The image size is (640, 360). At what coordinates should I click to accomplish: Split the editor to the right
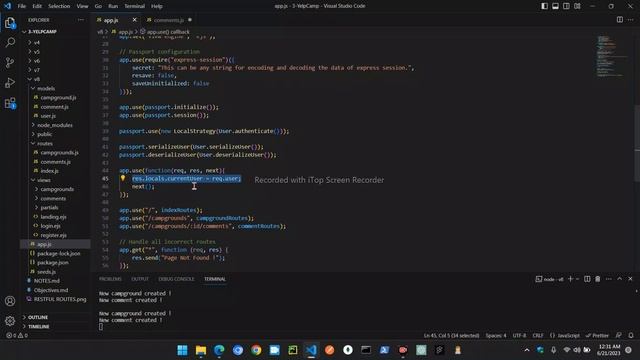(x=620, y=20)
